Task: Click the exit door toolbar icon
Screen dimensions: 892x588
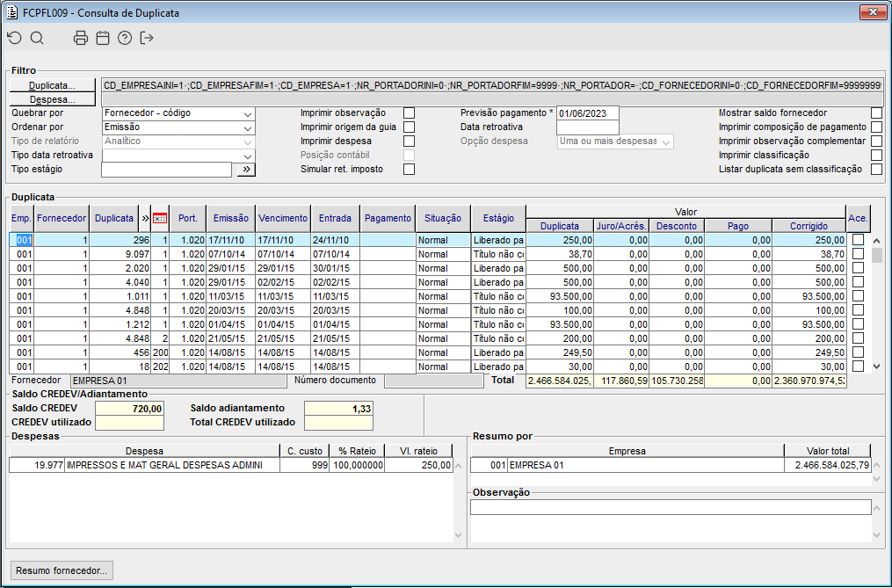Action: [x=147, y=38]
